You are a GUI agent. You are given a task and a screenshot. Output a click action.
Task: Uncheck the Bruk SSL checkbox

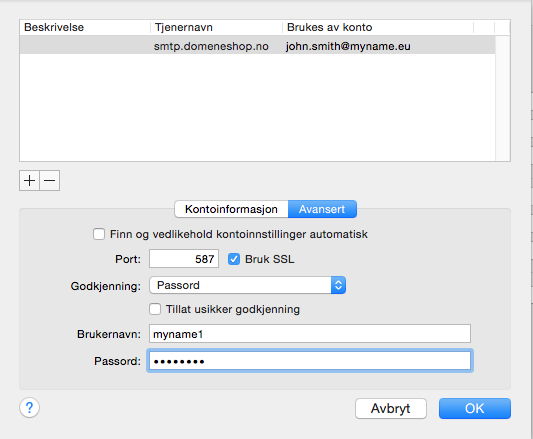pyautogui.click(x=234, y=259)
